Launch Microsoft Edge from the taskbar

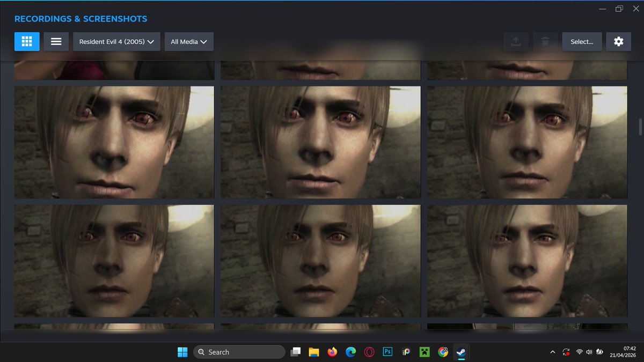coord(350,352)
